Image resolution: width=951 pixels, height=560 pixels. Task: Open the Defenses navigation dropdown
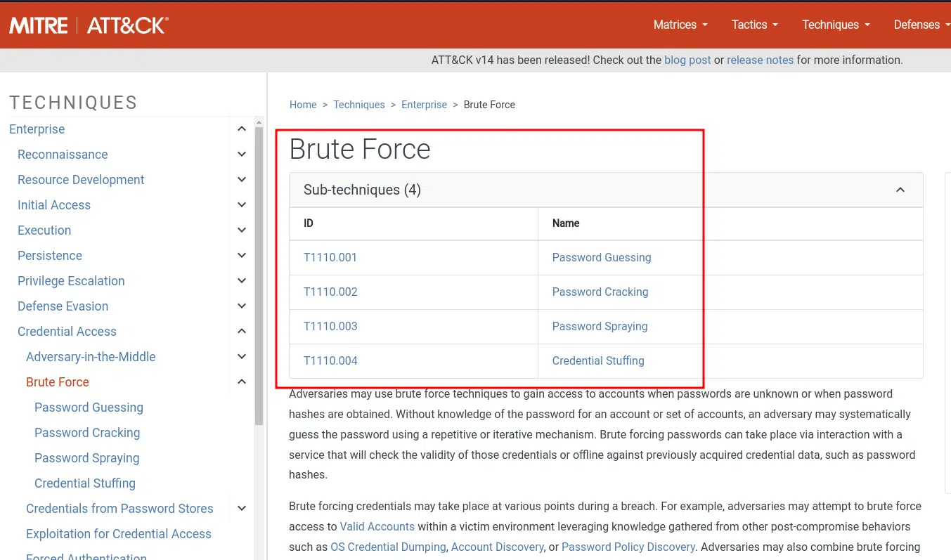(921, 25)
